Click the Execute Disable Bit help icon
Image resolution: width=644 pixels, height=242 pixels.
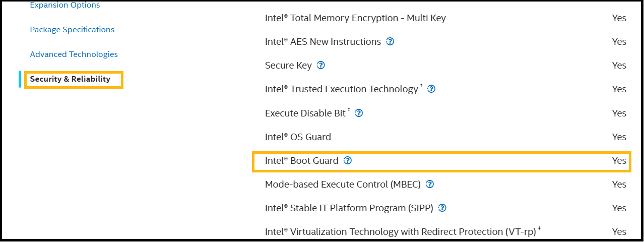pos(359,113)
